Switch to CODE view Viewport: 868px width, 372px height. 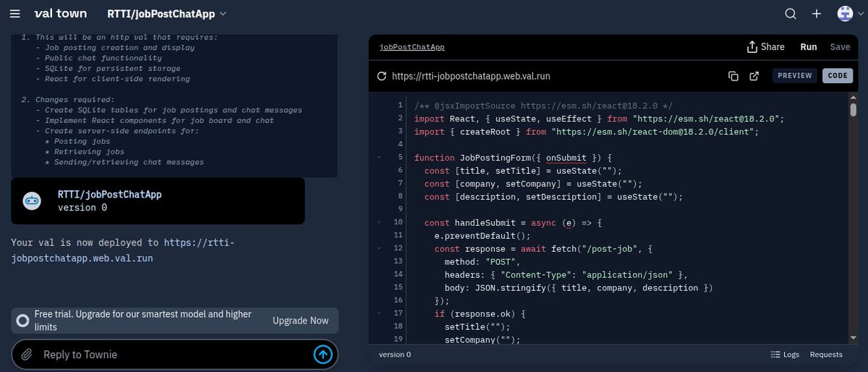pyautogui.click(x=838, y=76)
